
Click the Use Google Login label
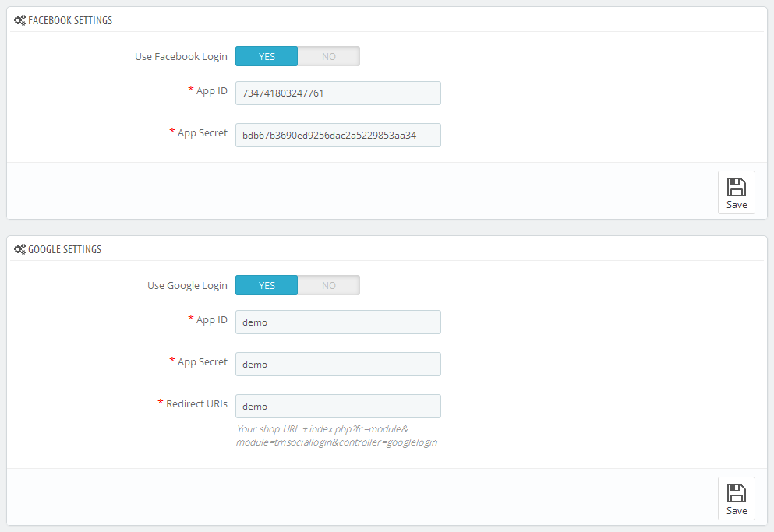pyautogui.click(x=188, y=286)
